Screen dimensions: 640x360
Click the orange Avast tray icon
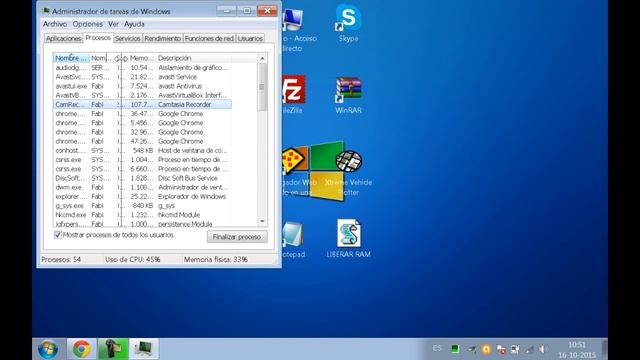pos(486,349)
